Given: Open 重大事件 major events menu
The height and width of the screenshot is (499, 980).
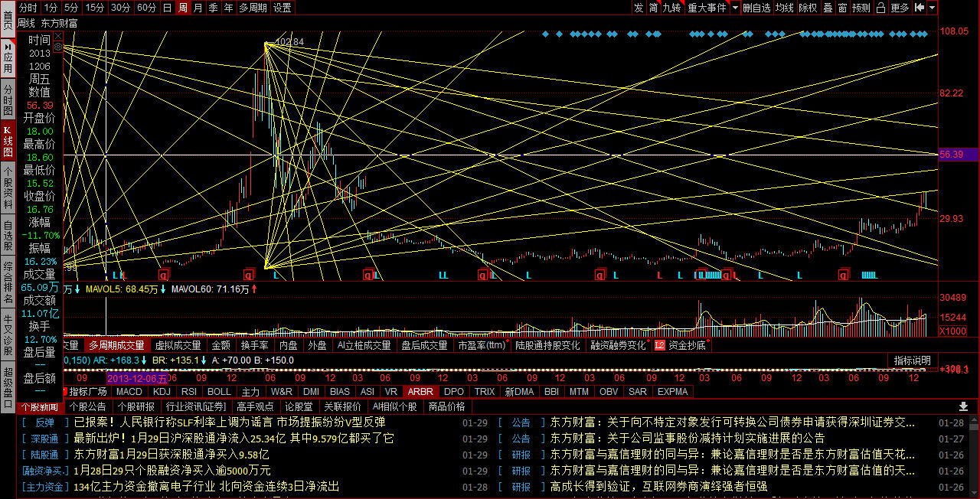Looking at the screenshot, I should pyautogui.click(x=707, y=8).
